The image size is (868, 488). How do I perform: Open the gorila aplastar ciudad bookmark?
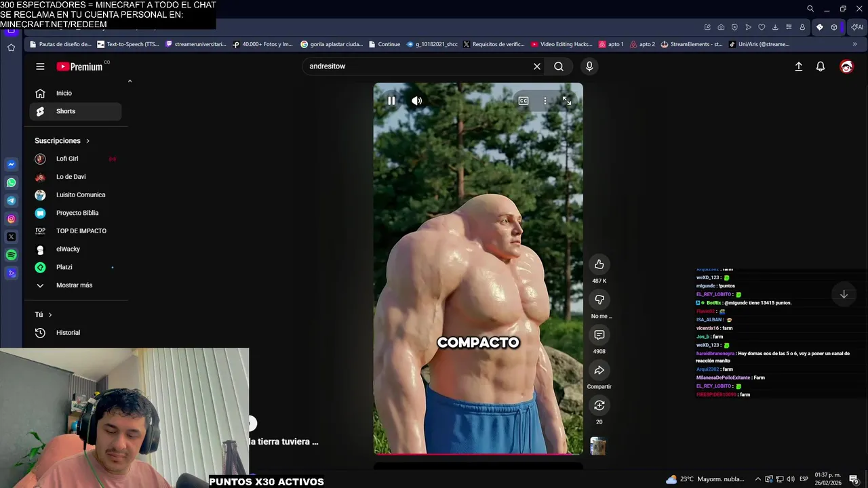332,44
